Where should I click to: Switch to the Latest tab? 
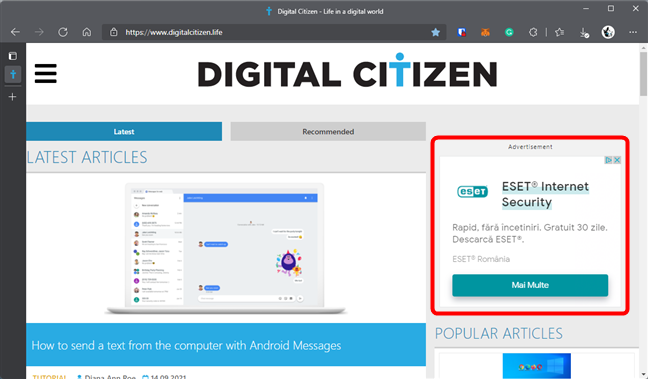tap(124, 131)
